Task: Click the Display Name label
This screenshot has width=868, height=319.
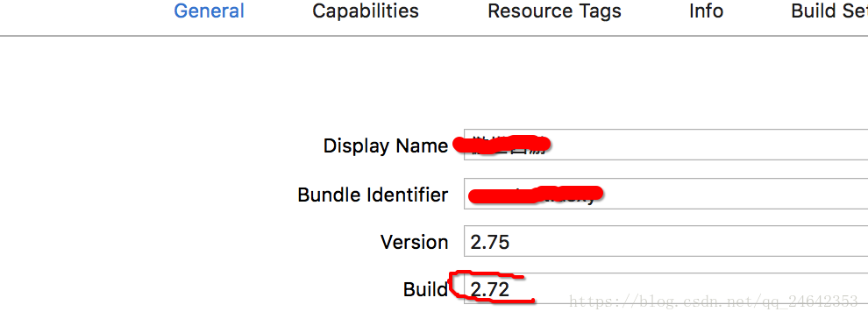Action: click(x=385, y=146)
